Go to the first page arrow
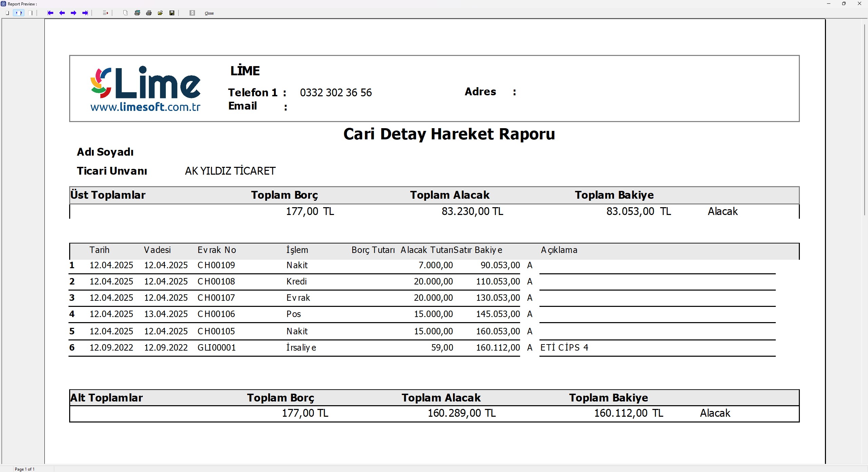Screen dimensions: 868x472 pos(51,13)
